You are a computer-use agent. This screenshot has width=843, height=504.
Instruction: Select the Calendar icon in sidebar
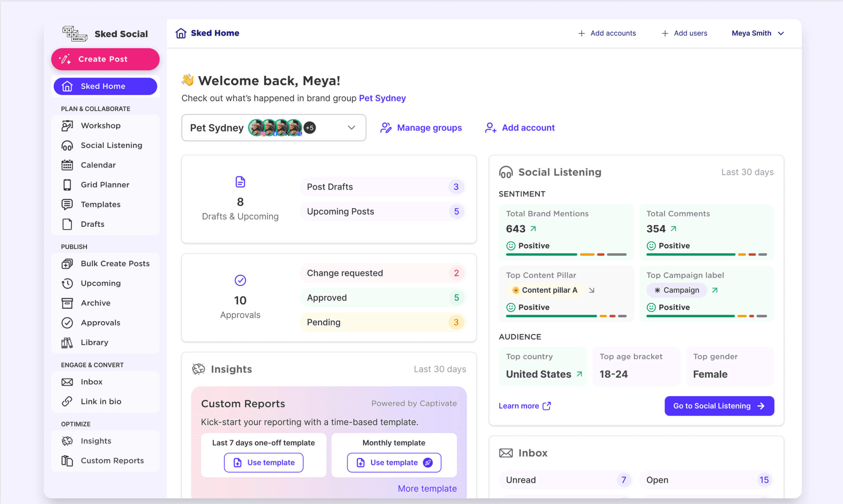coord(67,165)
